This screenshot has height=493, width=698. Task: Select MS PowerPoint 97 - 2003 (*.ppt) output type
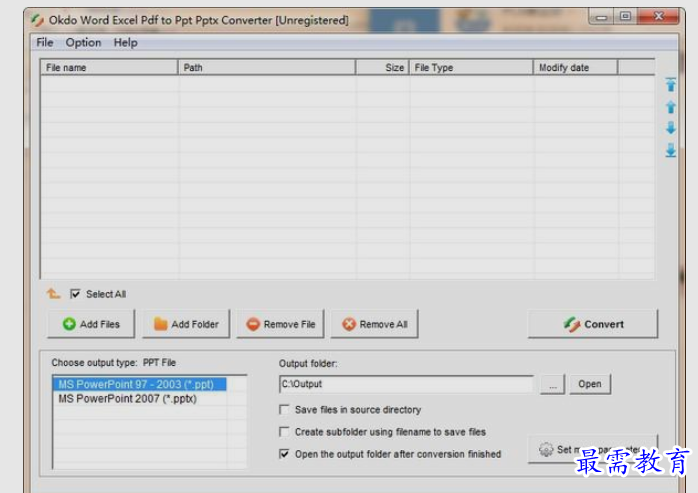point(140,384)
